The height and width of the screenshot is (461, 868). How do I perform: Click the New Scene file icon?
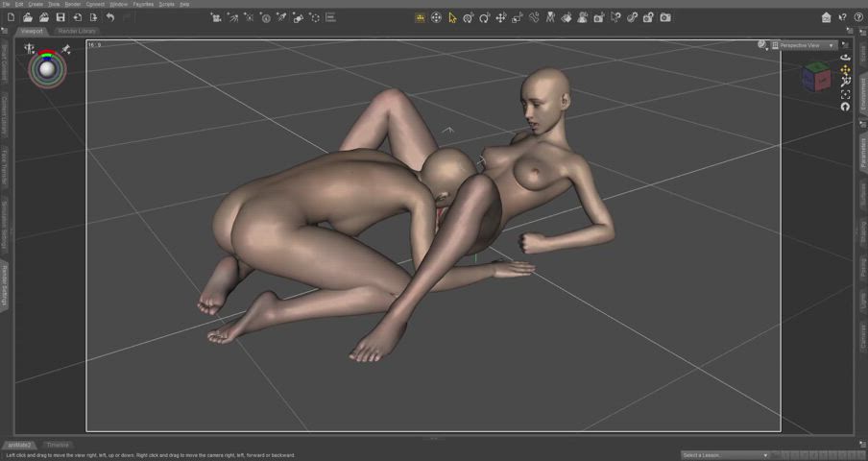[10, 17]
